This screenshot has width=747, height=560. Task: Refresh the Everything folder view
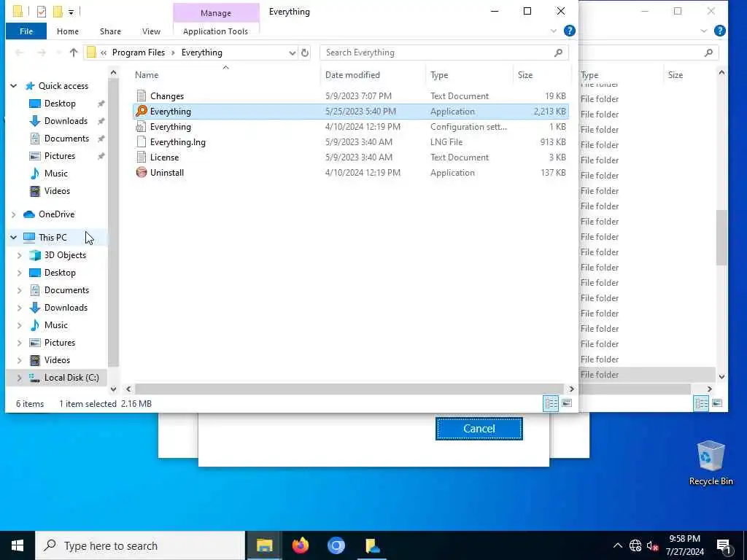tap(305, 52)
